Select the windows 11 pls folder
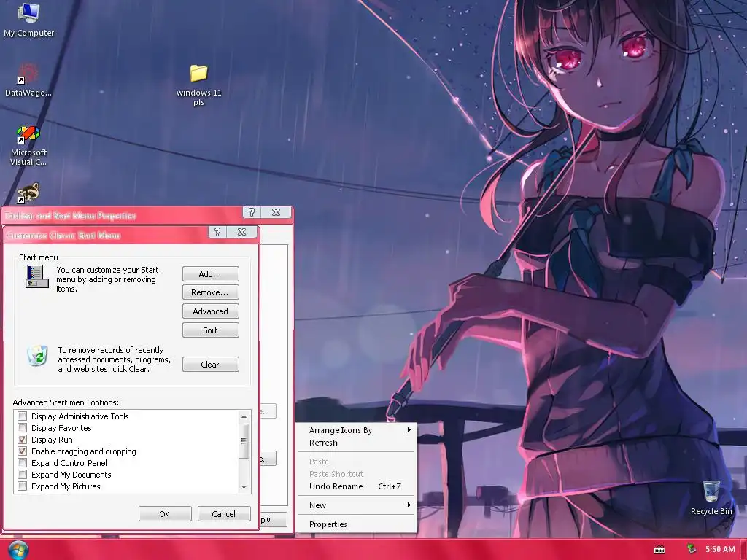 tap(198, 85)
